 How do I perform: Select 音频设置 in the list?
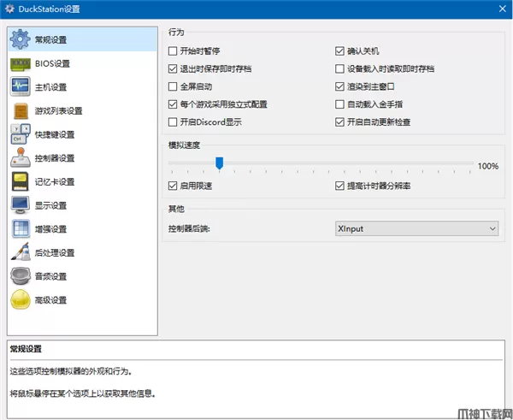tap(82, 276)
